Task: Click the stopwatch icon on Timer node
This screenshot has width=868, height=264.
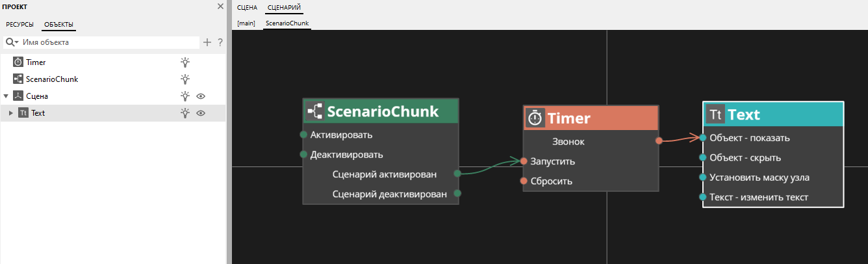Action: [535, 118]
